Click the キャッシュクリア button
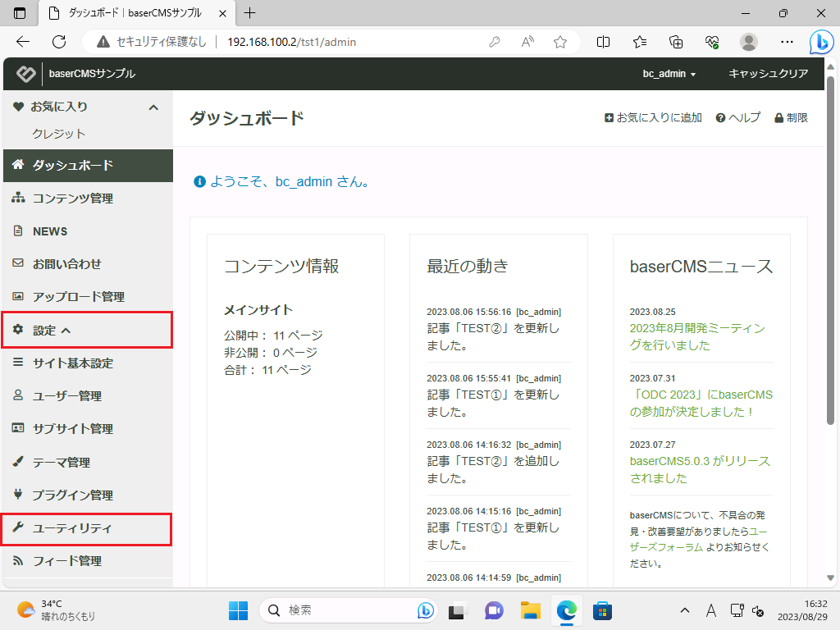840x630 pixels. point(769,74)
